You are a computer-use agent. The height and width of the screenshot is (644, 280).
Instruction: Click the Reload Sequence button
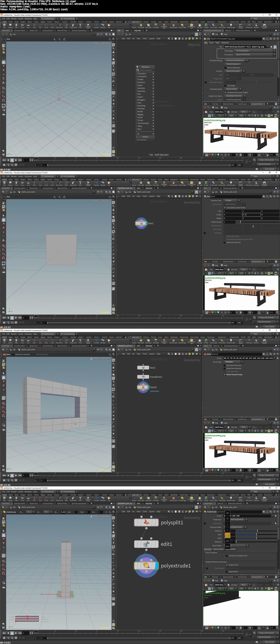point(233,64)
